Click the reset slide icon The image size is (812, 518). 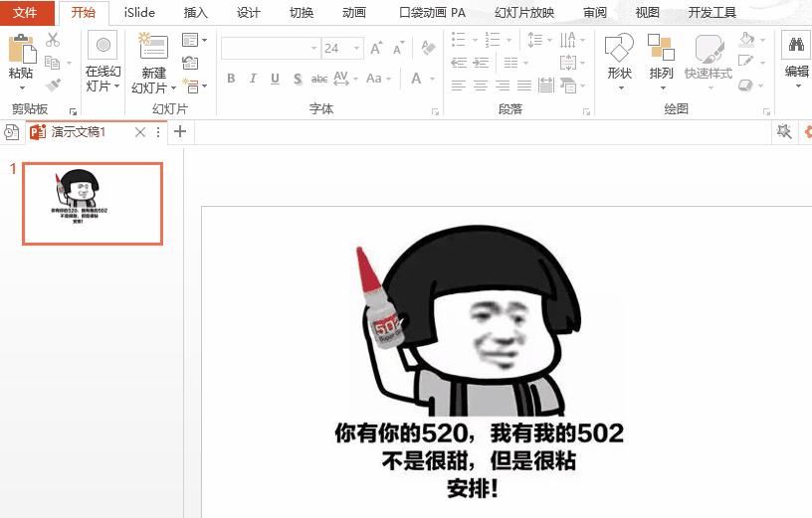(190, 63)
